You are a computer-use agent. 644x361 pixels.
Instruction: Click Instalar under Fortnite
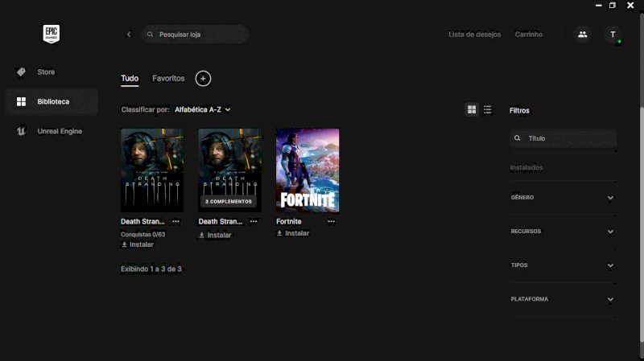click(293, 233)
